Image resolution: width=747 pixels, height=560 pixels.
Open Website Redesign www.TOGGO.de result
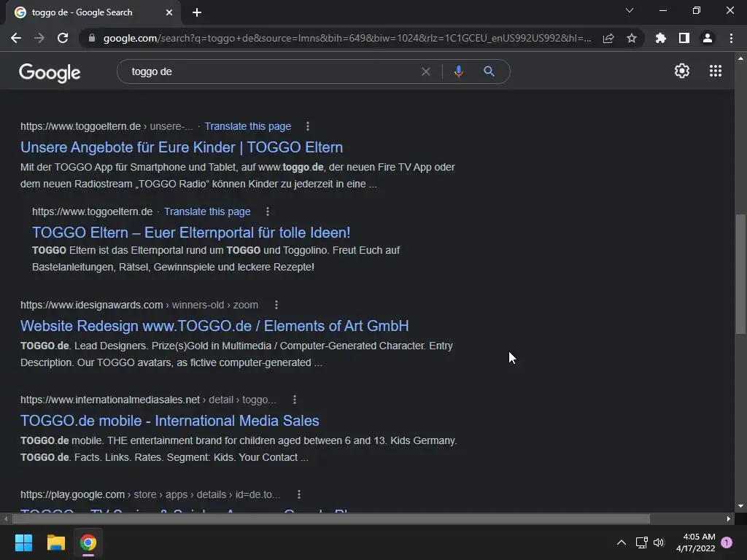(x=214, y=326)
